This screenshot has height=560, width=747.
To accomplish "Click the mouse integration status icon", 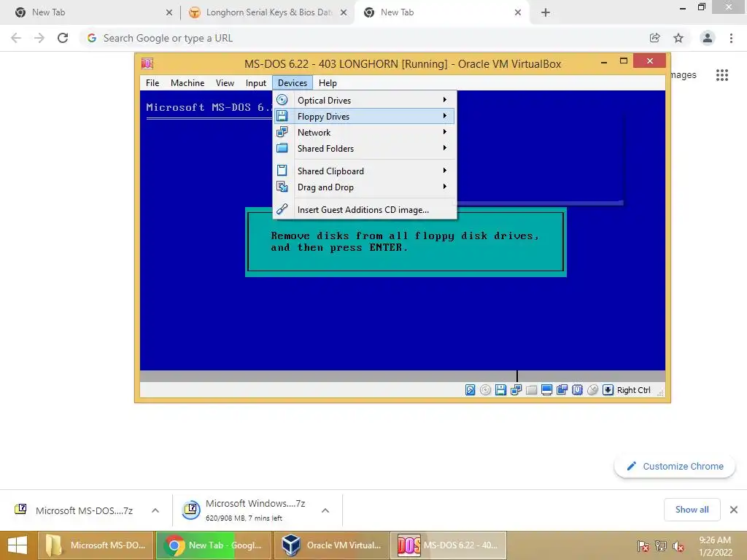I will pos(592,390).
